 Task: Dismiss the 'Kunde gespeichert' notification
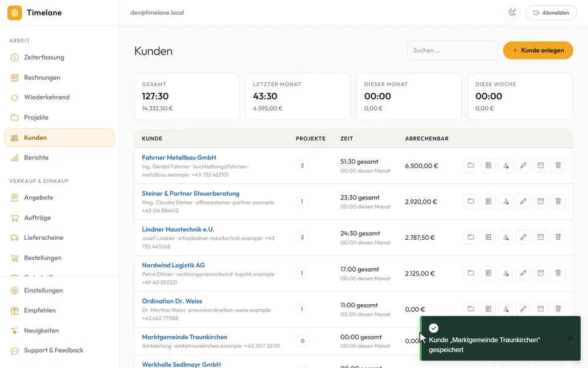coord(570,339)
